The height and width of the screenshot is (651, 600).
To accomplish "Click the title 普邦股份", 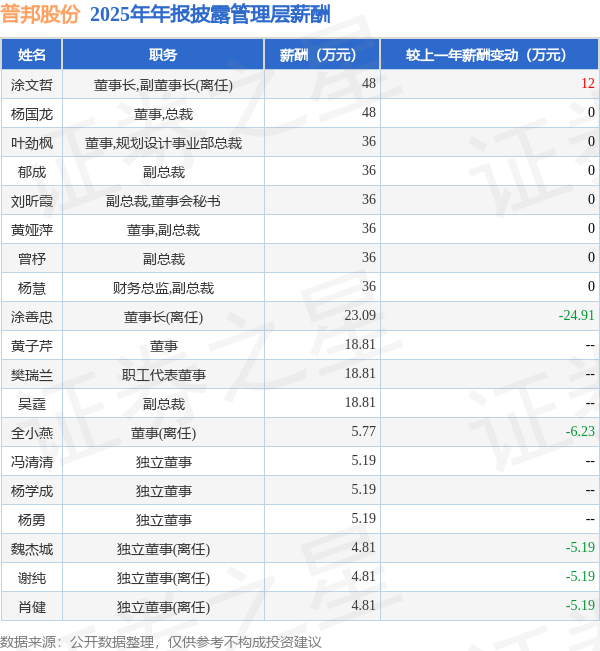I will (40, 14).
